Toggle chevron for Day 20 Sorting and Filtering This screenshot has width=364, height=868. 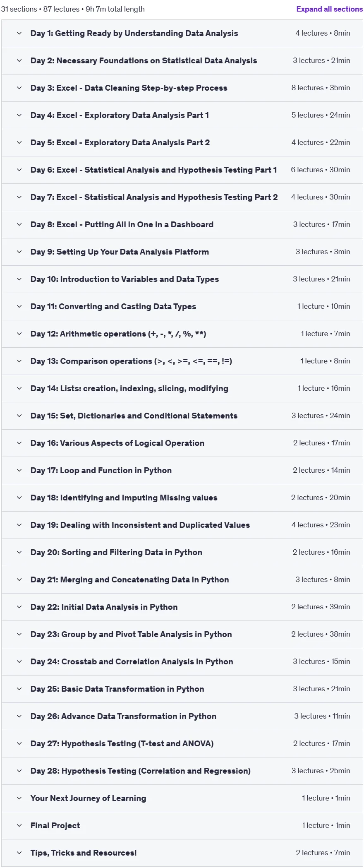click(19, 552)
